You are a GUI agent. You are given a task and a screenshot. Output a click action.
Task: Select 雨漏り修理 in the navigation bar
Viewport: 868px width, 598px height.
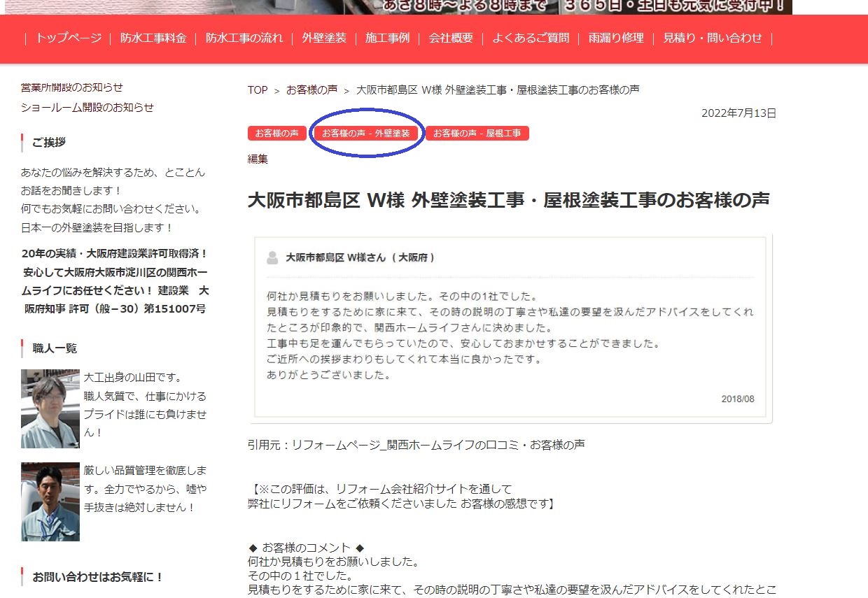[x=616, y=38]
